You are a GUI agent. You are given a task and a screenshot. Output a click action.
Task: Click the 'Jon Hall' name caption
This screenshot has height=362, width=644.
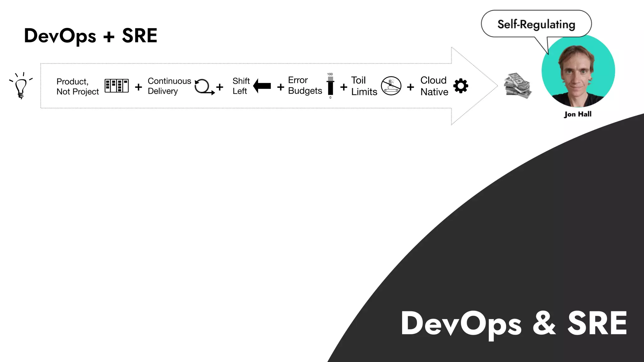pos(578,114)
